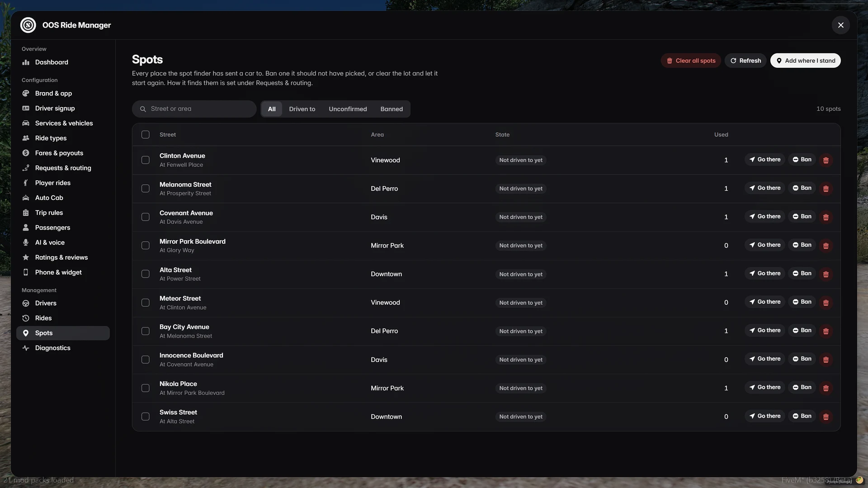Click the Refresh button

click(745, 61)
